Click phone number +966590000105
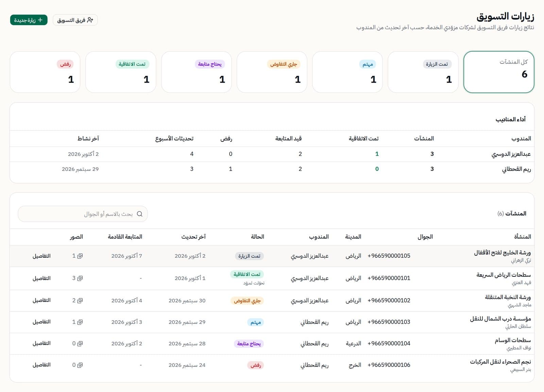 pyautogui.click(x=389, y=256)
